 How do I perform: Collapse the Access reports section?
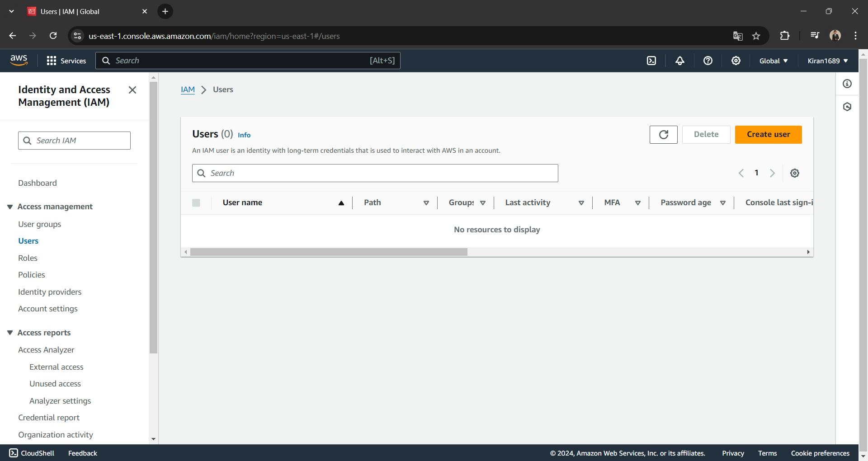click(10, 333)
